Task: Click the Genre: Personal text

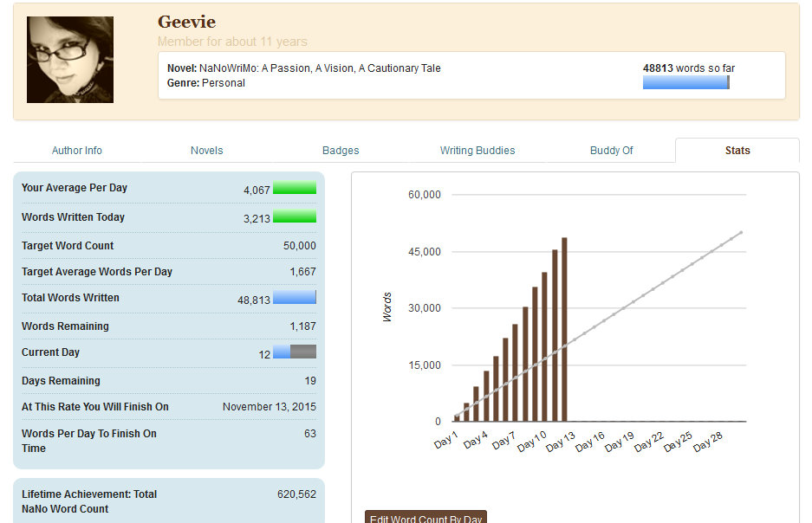Action: click(x=206, y=83)
